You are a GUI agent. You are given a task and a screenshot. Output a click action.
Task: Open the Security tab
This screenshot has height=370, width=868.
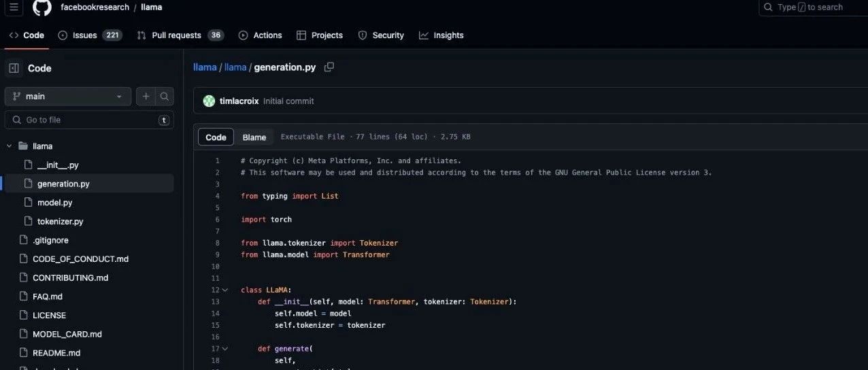381,35
